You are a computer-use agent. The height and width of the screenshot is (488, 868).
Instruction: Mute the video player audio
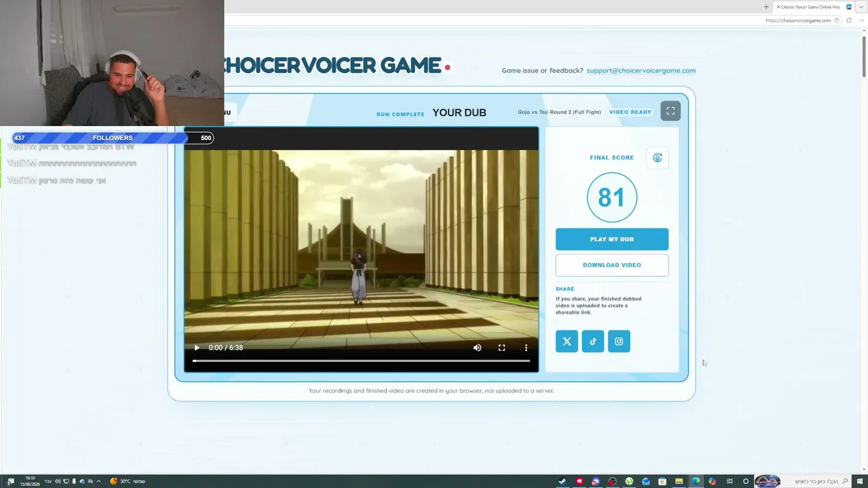click(x=477, y=348)
